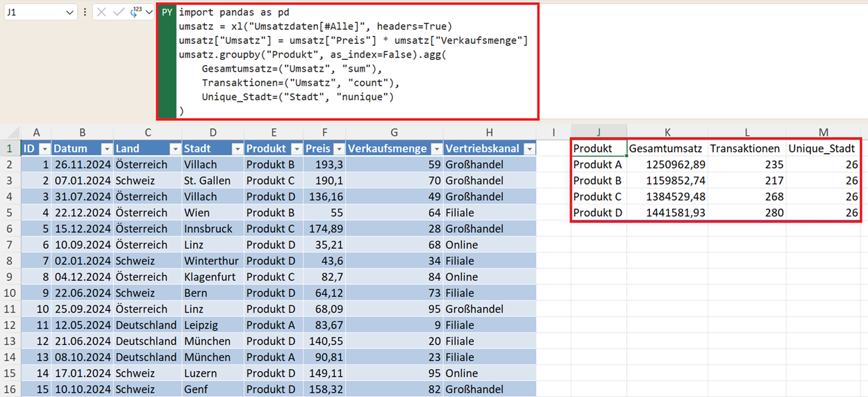
Task: Select the Unique_Stadt result header cell
Action: pyautogui.click(x=823, y=149)
